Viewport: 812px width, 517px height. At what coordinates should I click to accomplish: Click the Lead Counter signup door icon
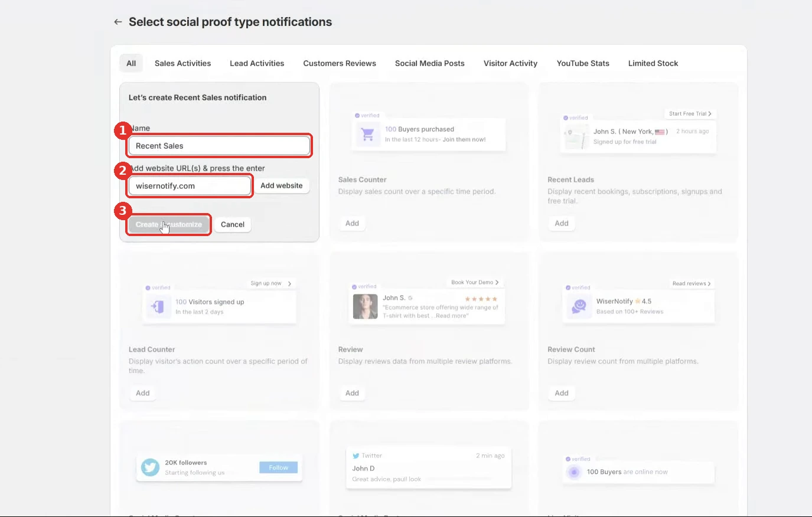[x=158, y=306]
